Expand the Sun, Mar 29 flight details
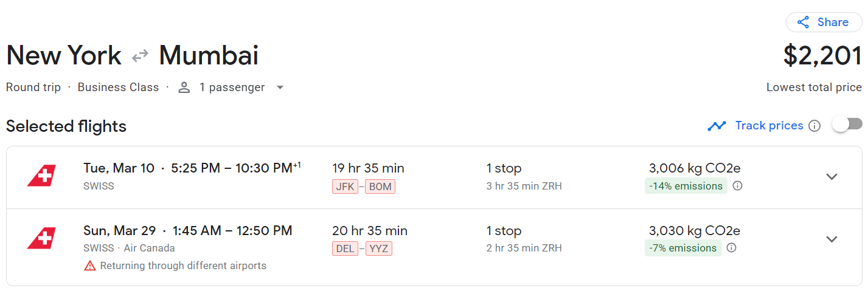868x291 pixels. click(832, 239)
